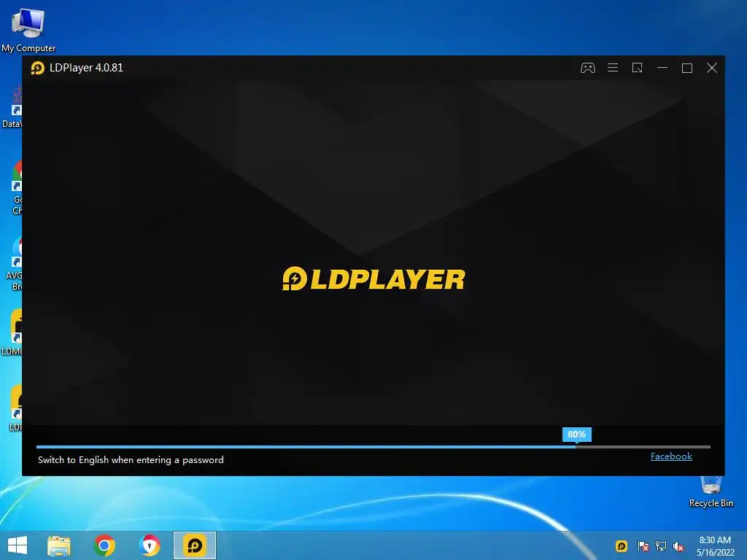Viewport: 747px width, 560px height.
Task: Open the taskbar clock showing 8:30 AM
Action: coord(715,546)
